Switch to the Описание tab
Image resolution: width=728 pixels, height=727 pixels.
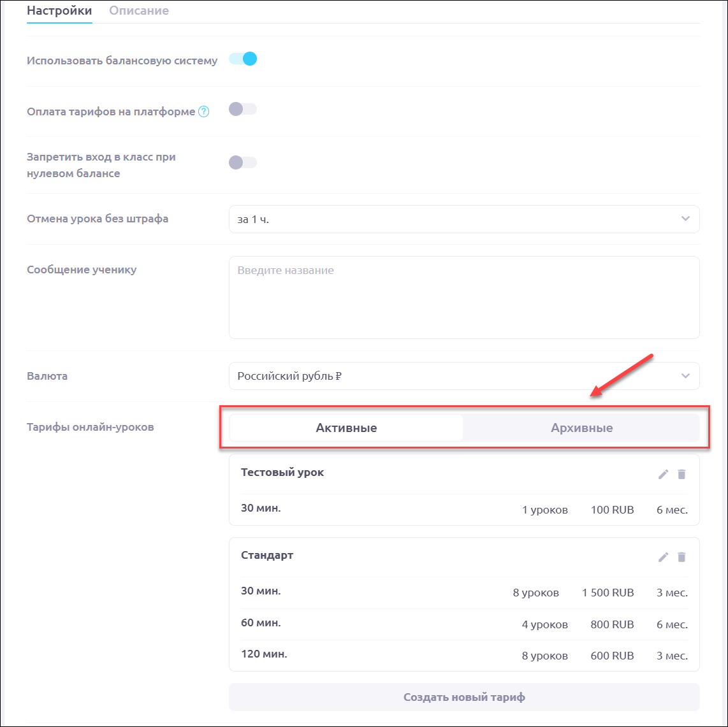pos(139,11)
